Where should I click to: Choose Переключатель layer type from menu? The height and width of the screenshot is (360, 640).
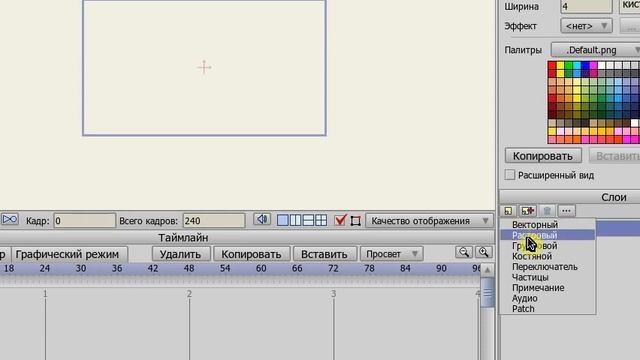547,267
